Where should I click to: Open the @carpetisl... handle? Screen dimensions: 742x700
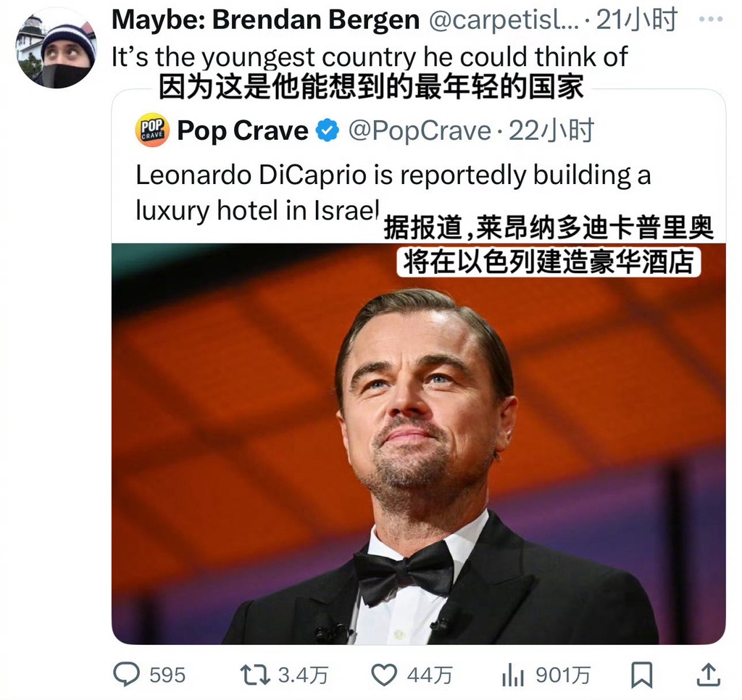(504, 20)
